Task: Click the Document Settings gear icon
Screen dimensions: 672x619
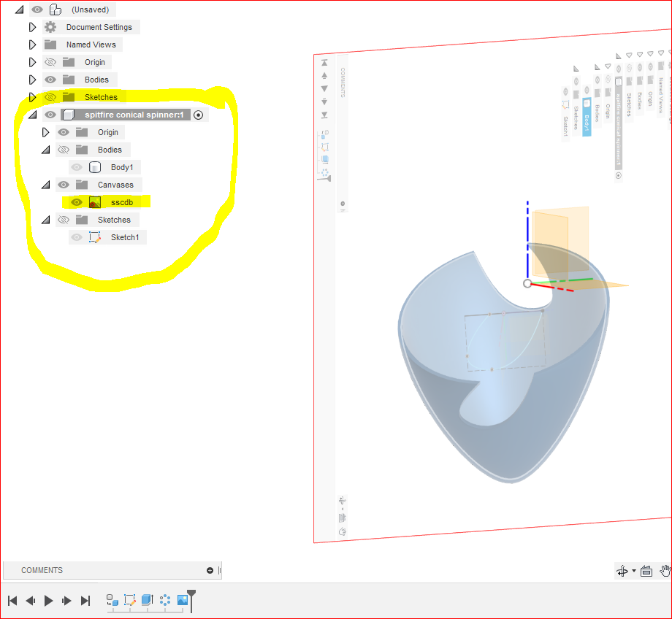Action: (50, 27)
